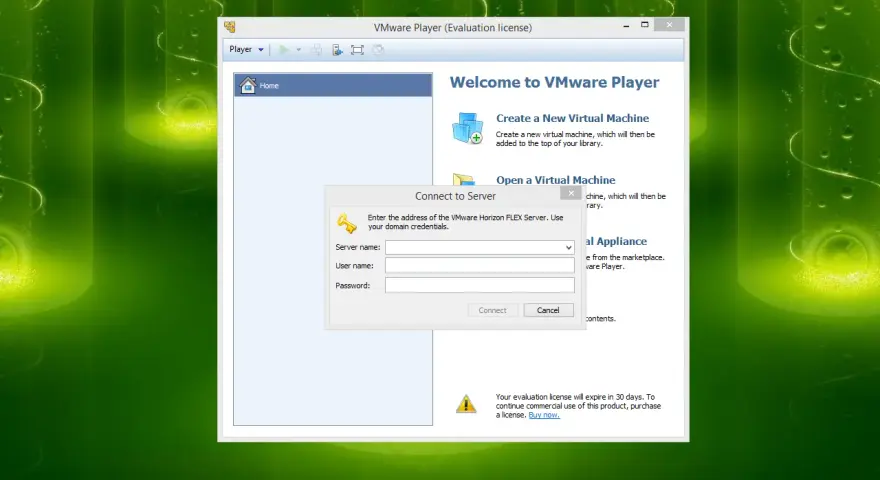Image resolution: width=880 pixels, height=480 pixels.
Task: Open the Open a Virtual Machine link
Action: (555, 180)
